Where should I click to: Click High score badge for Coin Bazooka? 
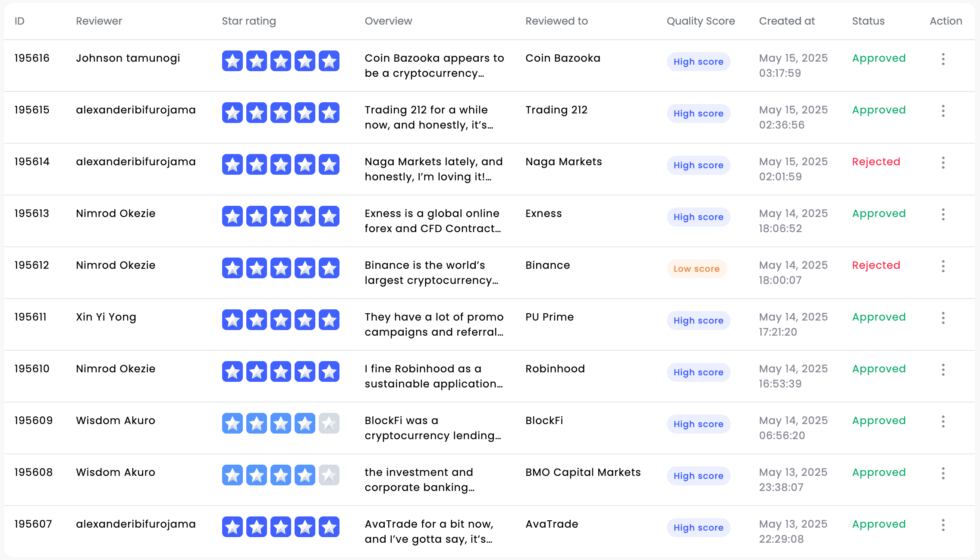click(698, 62)
